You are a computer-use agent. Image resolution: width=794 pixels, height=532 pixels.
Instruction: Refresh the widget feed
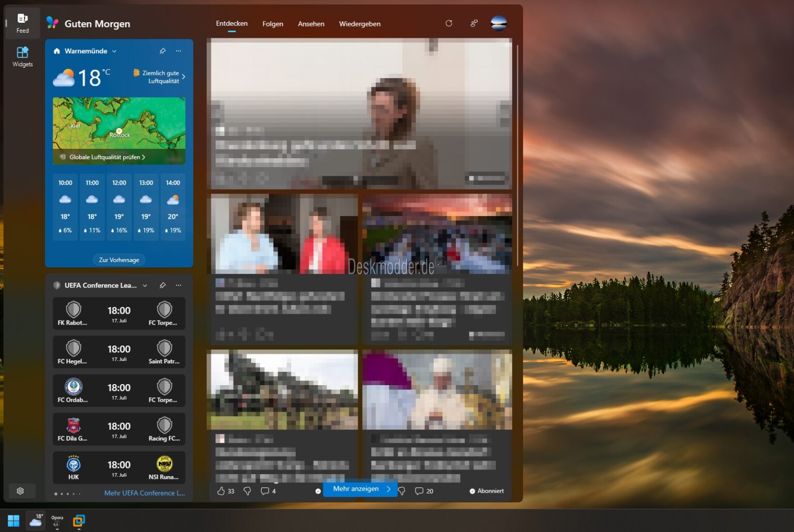[449, 23]
